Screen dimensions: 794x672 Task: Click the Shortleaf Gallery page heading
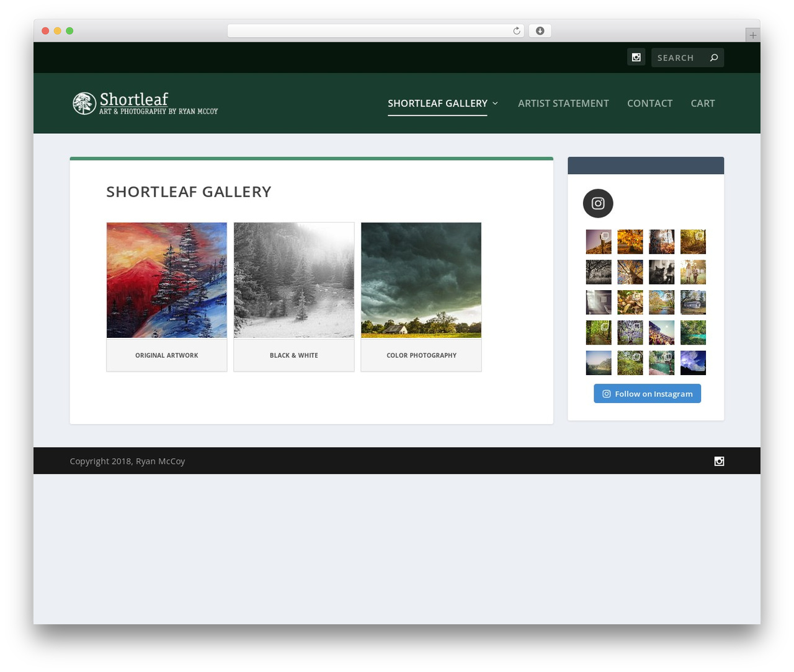tap(189, 192)
